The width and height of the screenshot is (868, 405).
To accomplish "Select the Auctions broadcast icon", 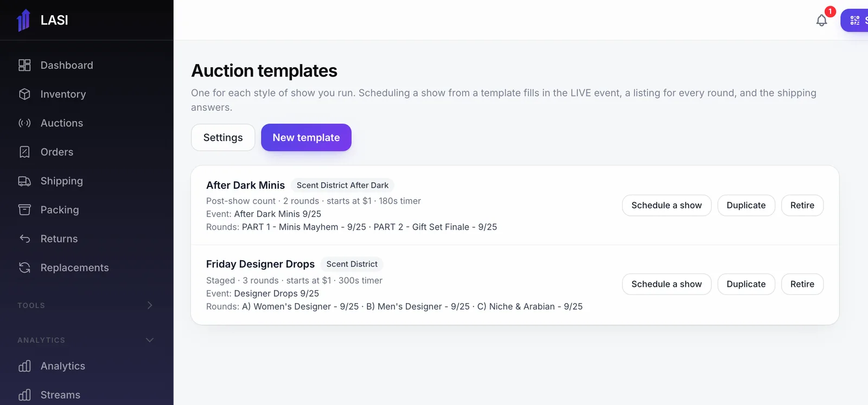I will point(24,123).
